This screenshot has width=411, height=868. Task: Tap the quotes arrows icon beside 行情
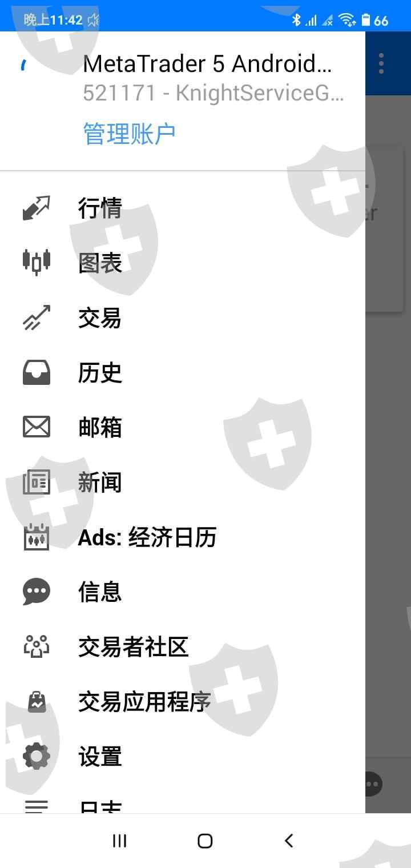(x=37, y=208)
